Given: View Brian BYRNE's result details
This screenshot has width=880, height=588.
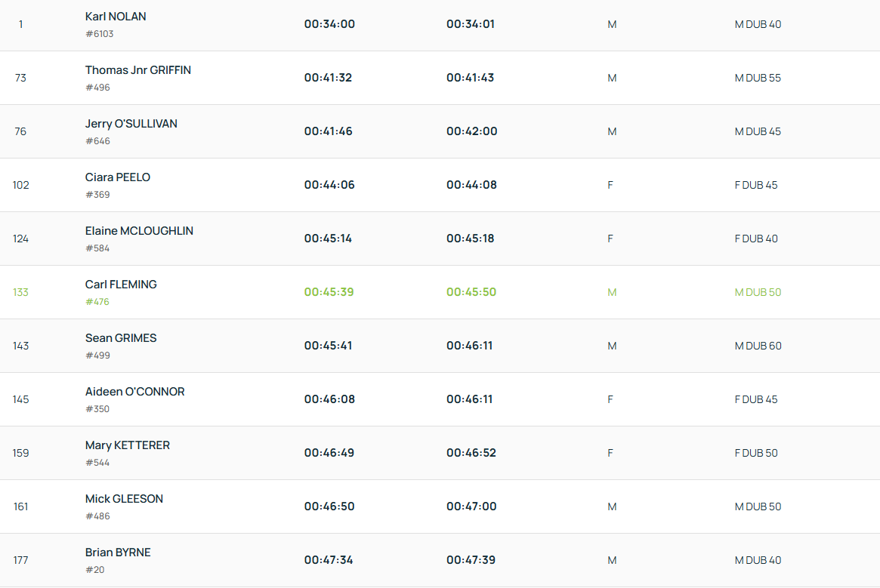Looking at the screenshot, I should pos(118,553).
